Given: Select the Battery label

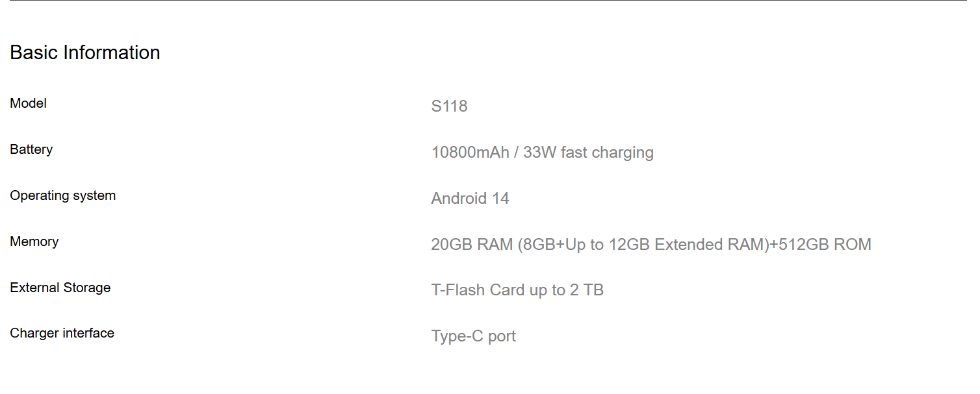Looking at the screenshot, I should pos(31,149).
